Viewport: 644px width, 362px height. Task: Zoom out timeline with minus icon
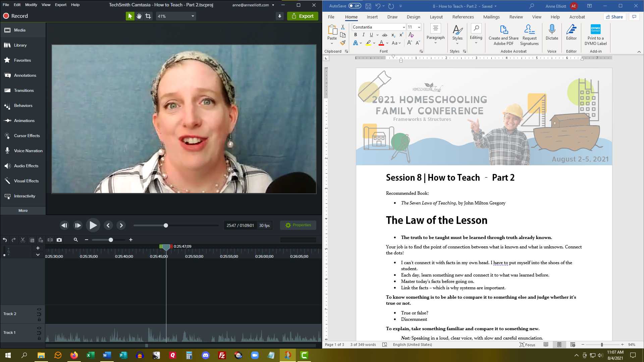[87, 240]
